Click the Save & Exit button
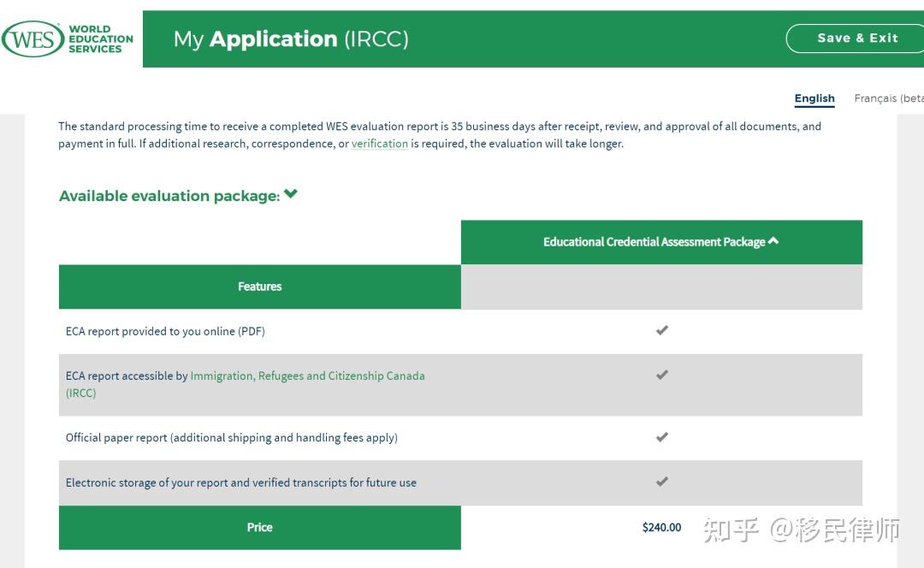The width and height of the screenshot is (924, 568). (x=857, y=38)
